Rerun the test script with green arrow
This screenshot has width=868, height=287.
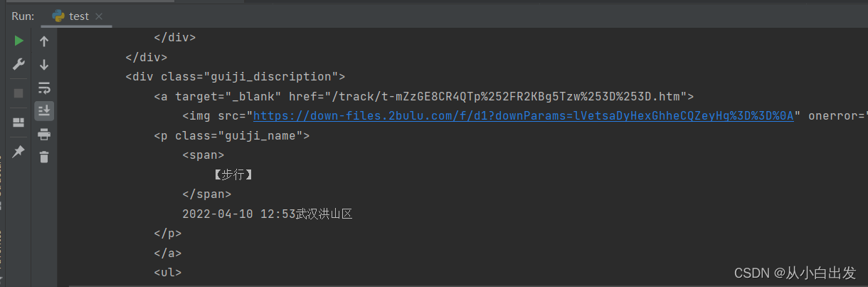tap(19, 41)
